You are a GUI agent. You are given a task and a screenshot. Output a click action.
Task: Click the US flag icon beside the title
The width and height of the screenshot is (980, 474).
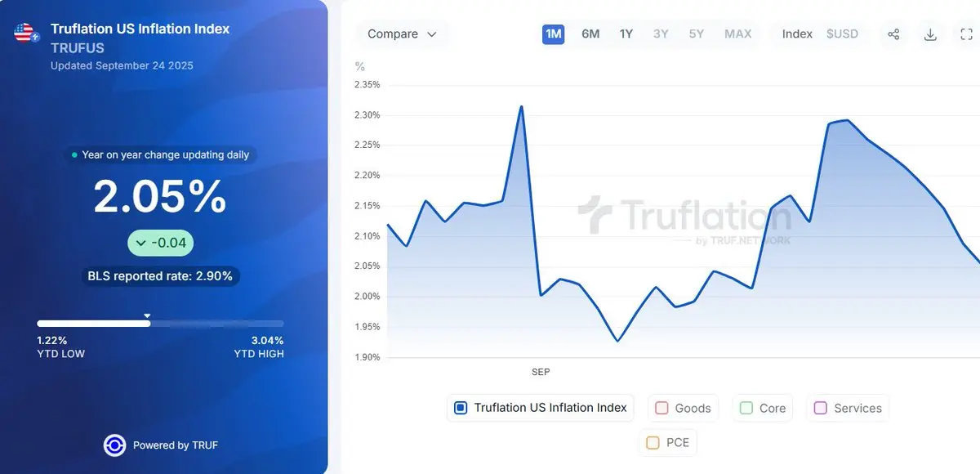26,33
